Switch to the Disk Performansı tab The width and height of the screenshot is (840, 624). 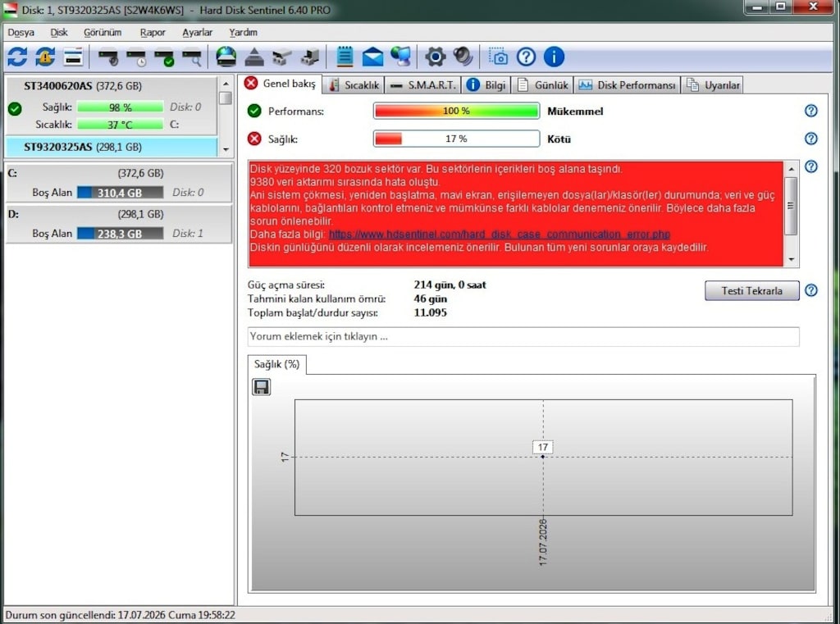click(627, 85)
